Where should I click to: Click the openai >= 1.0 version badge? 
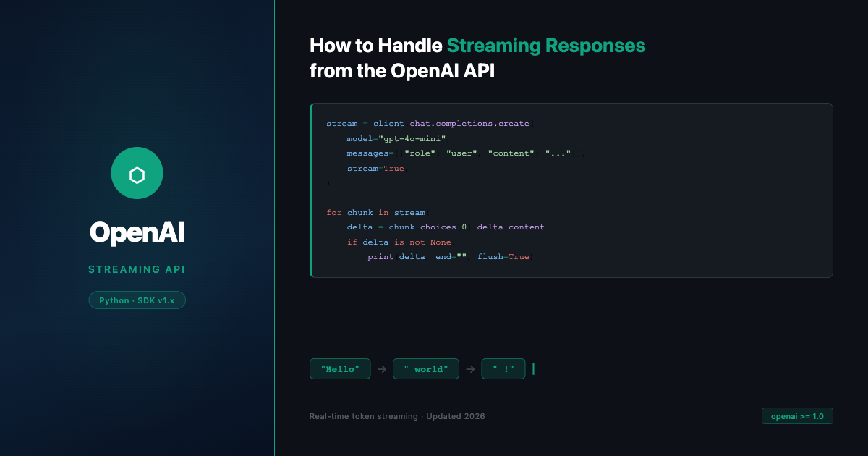click(797, 416)
